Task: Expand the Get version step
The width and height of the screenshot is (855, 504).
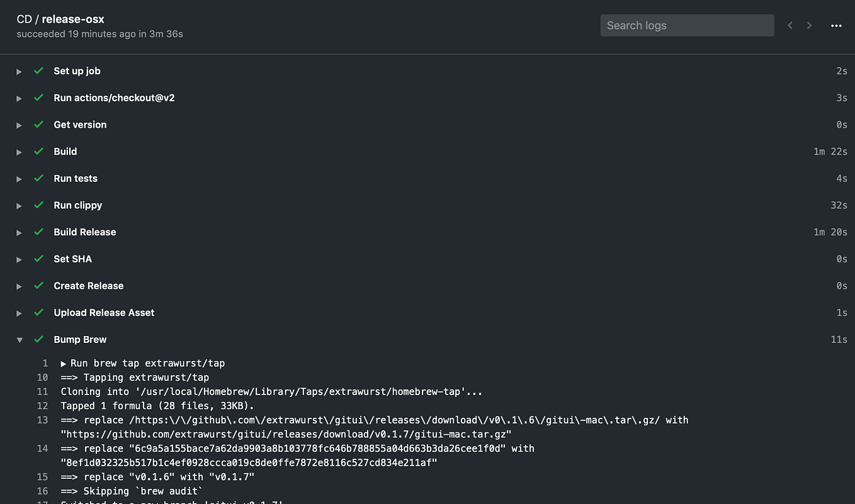Action: pyautogui.click(x=19, y=125)
